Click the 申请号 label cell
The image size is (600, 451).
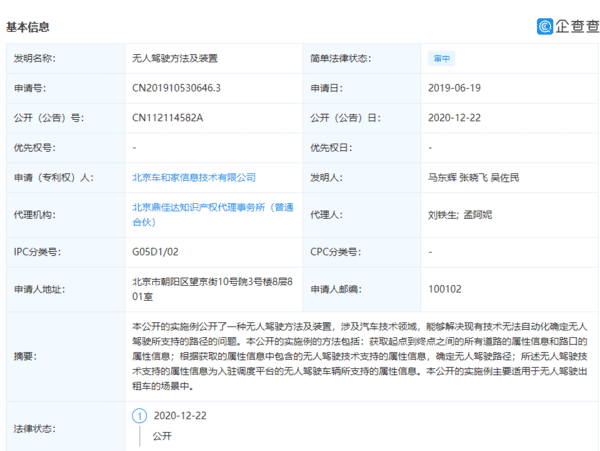pos(65,88)
